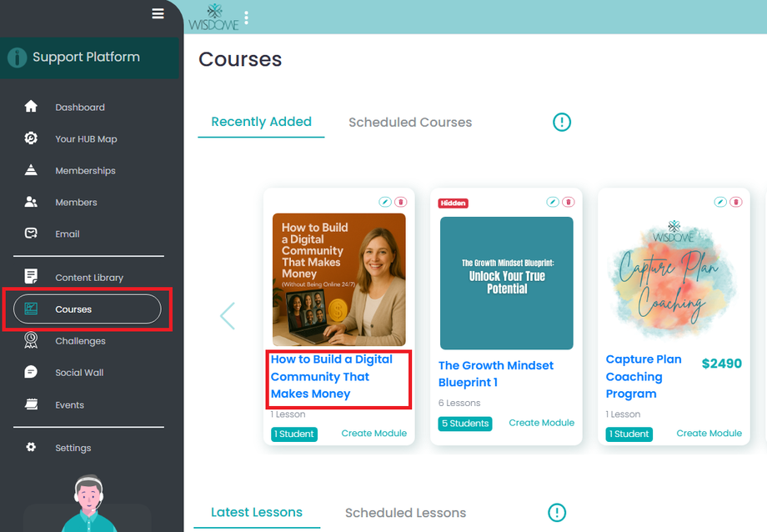Image resolution: width=767 pixels, height=532 pixels.
Task: Open the three-dot menu beside Wisdome logo
Action: point(246,18)
